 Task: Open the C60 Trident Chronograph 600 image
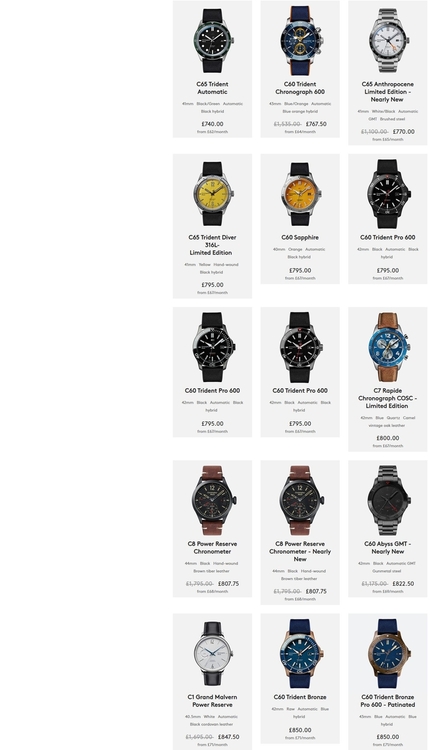pos(300,41)
